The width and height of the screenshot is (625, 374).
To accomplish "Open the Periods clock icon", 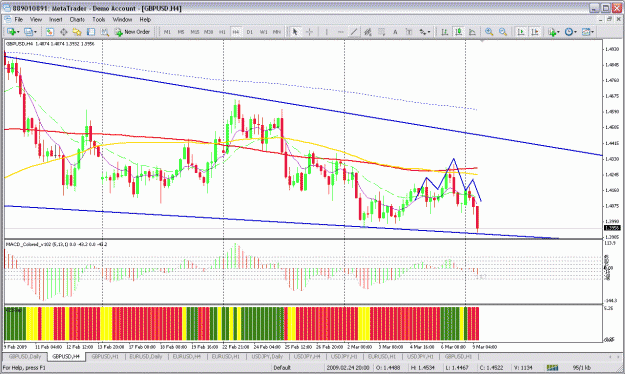I will [569, 32].
